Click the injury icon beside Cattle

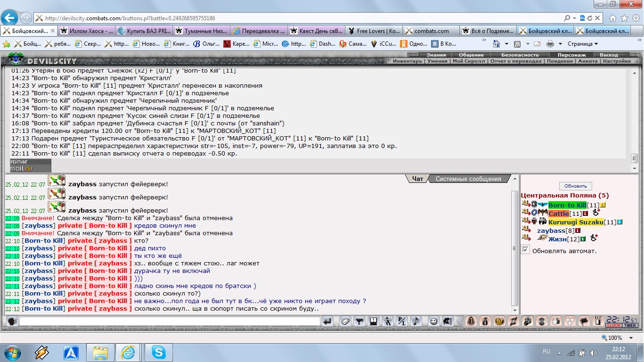tap(595, 213)
